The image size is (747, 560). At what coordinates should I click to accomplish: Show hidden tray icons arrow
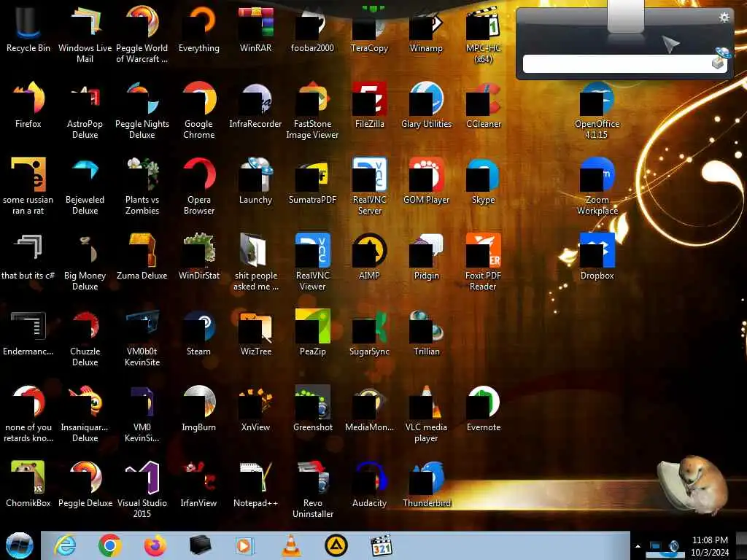click(x=638, y=546)
